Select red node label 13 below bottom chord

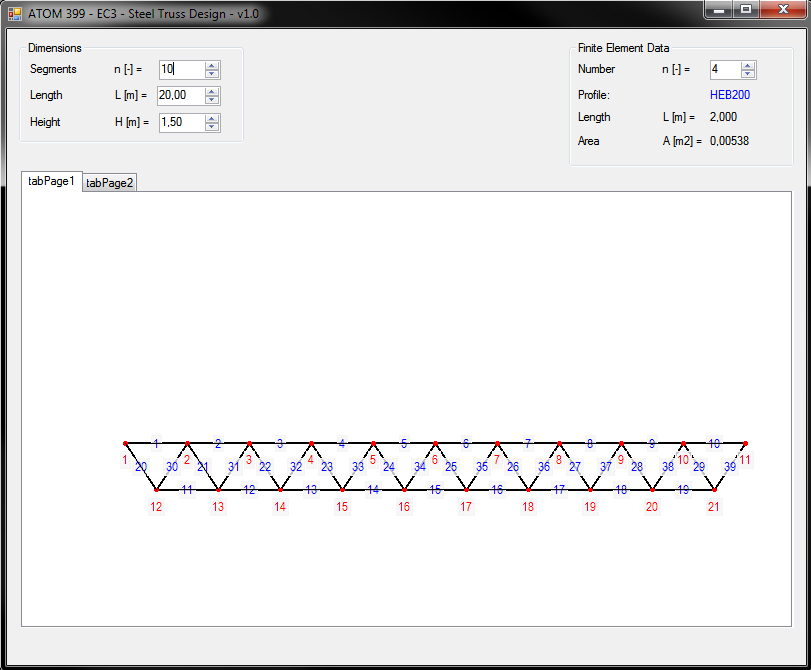[x=218, y=507]
